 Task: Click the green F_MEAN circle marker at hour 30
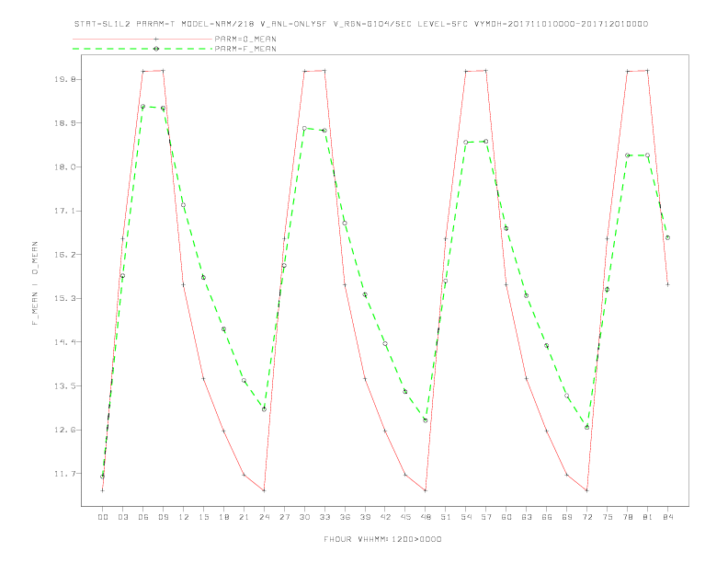click(304, 128)
